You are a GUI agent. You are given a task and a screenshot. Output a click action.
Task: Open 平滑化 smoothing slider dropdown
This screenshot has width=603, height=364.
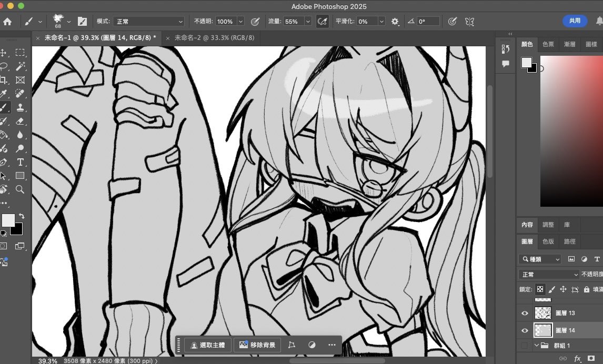(x=381, y=22)
